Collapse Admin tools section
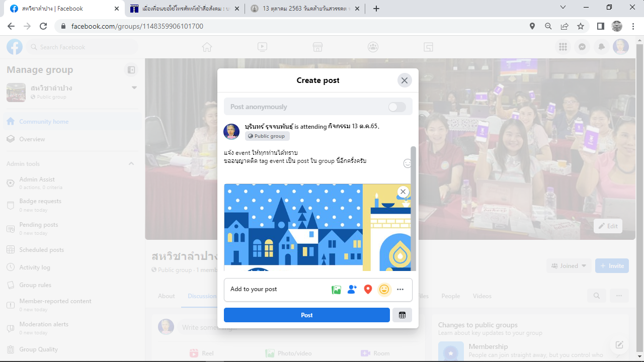This screenshot has width=644, height=362. 131,163
